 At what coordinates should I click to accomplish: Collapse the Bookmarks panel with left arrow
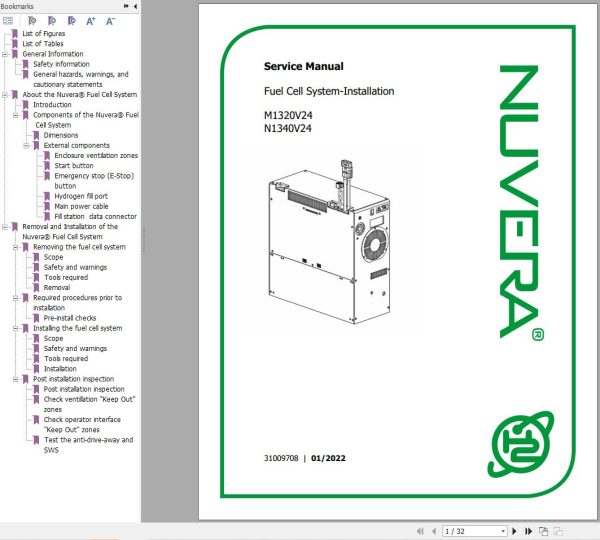coord(135,6)
